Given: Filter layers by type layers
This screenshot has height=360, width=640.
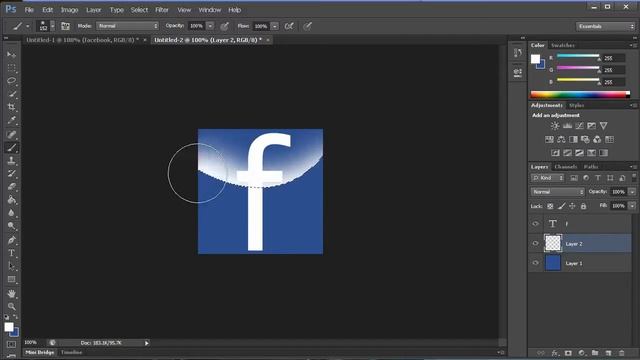Looking at the screenshot, I should 598,178.
